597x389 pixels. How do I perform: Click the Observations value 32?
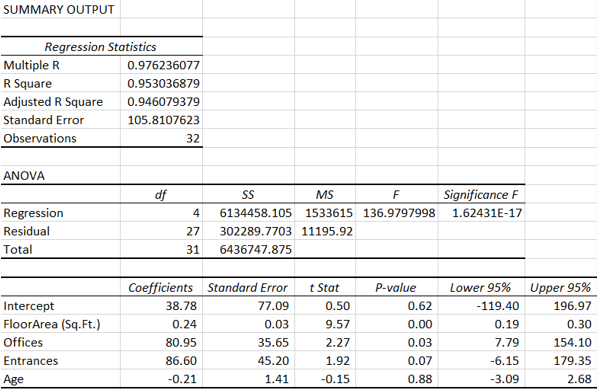pos(193,138)
